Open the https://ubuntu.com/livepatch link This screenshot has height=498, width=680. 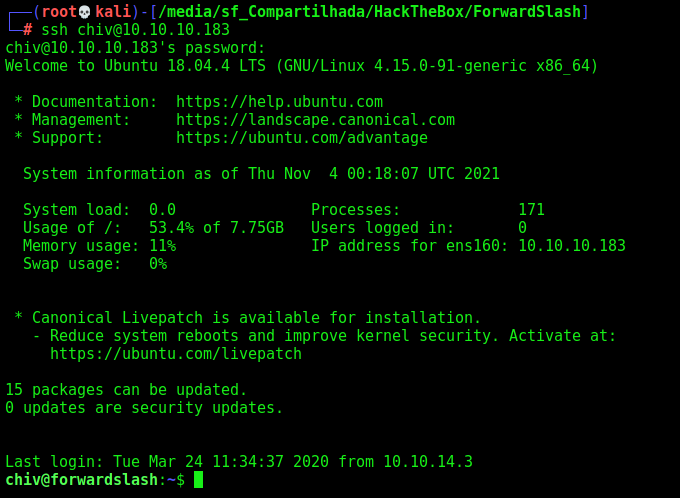pyautogui.click(x=176, y=354)
